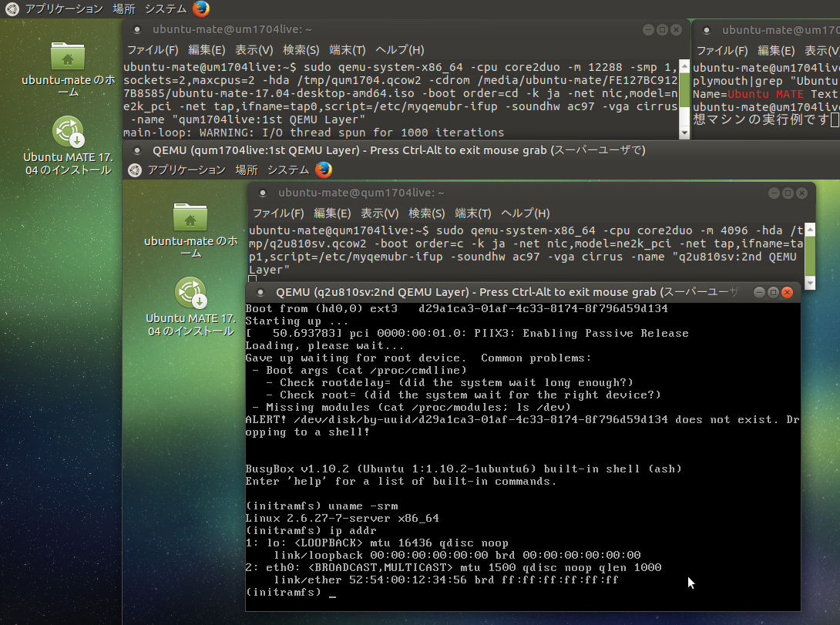This screenshot has height=625, width=840.
Task: Open 場所 menu inside 1st QEMU Layer guest
Action: (x=247, y=170)
